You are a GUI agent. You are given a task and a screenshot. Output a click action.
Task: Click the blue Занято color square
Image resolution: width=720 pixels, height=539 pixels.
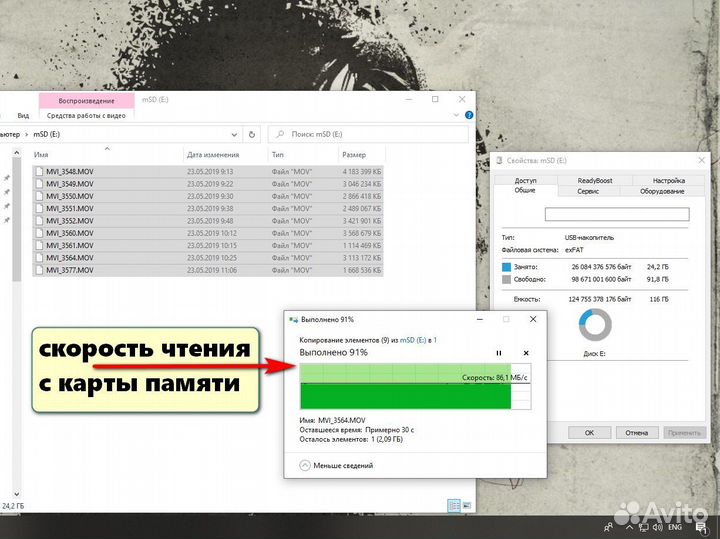point(506,267)
